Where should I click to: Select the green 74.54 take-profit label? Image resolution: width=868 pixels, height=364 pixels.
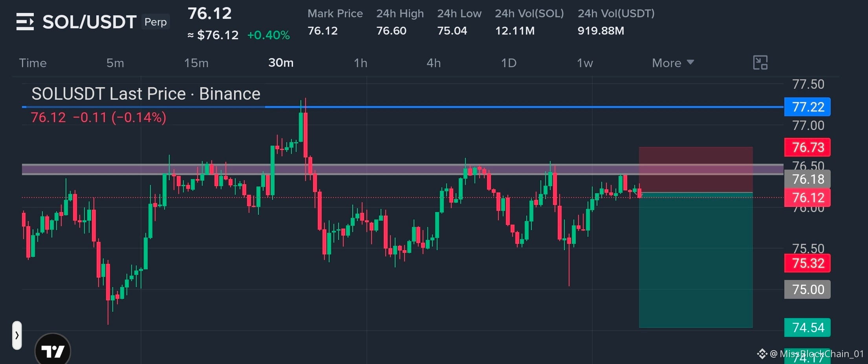(x=808, y=327)
